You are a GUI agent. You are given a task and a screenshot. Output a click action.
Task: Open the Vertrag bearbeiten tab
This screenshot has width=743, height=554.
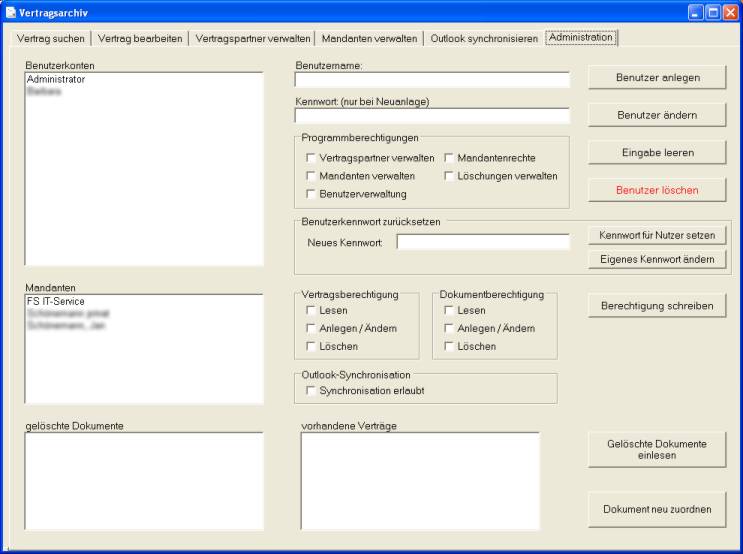(x=140, y=38)
